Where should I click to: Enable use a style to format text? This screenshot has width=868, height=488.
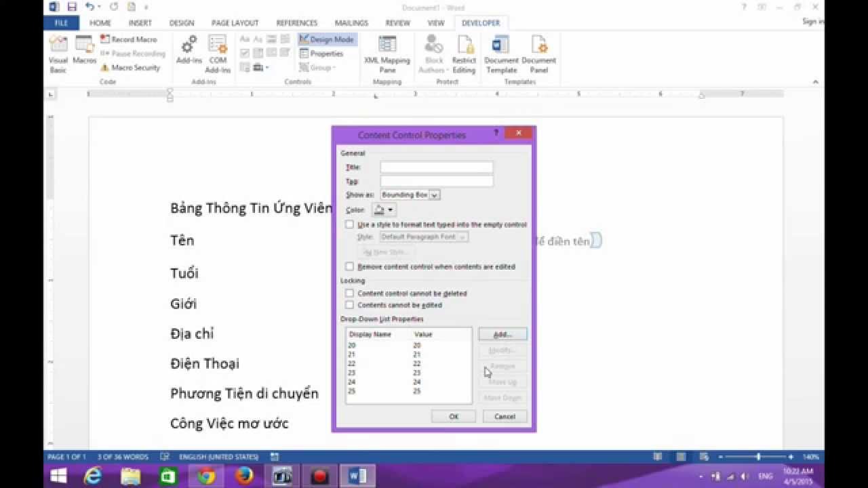349,224
